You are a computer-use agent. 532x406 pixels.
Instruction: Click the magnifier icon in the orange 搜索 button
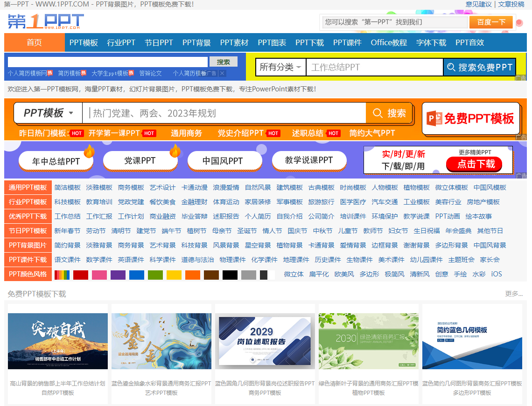coord(377,113)
